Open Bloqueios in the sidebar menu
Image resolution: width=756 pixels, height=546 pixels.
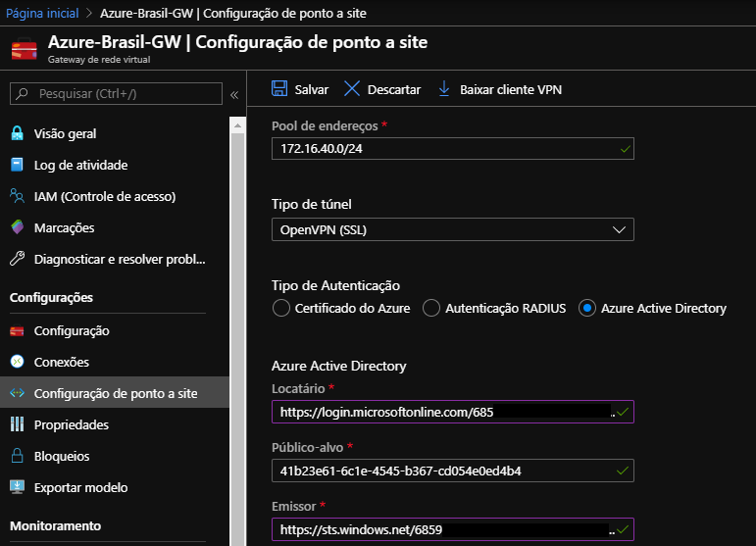pos(61,456)
